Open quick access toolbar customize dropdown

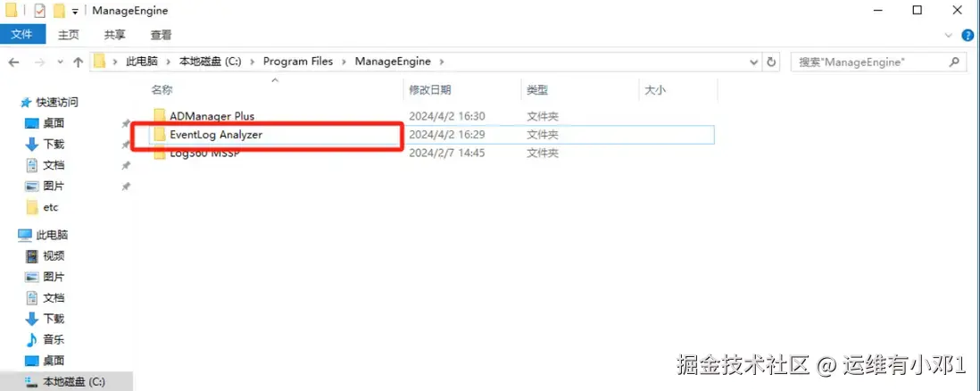coord(75,12)
